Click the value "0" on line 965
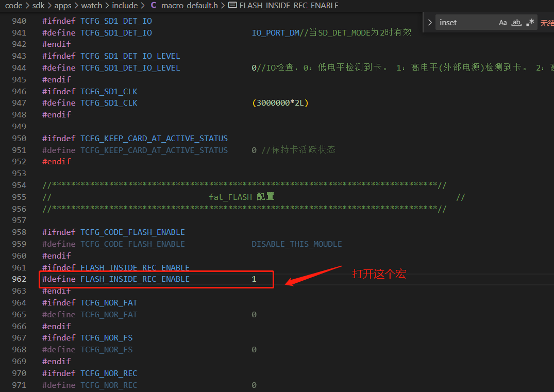The image size is (554, 392). (254, 315)
